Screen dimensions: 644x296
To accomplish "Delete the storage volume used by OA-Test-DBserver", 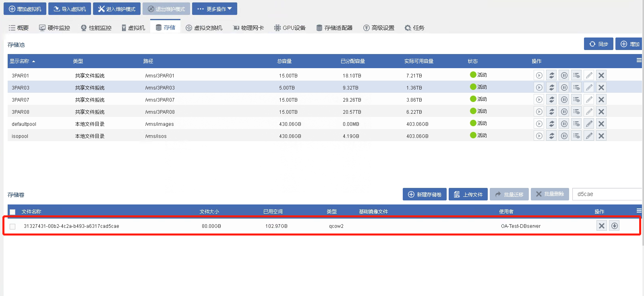I will [x=601, y=226].
